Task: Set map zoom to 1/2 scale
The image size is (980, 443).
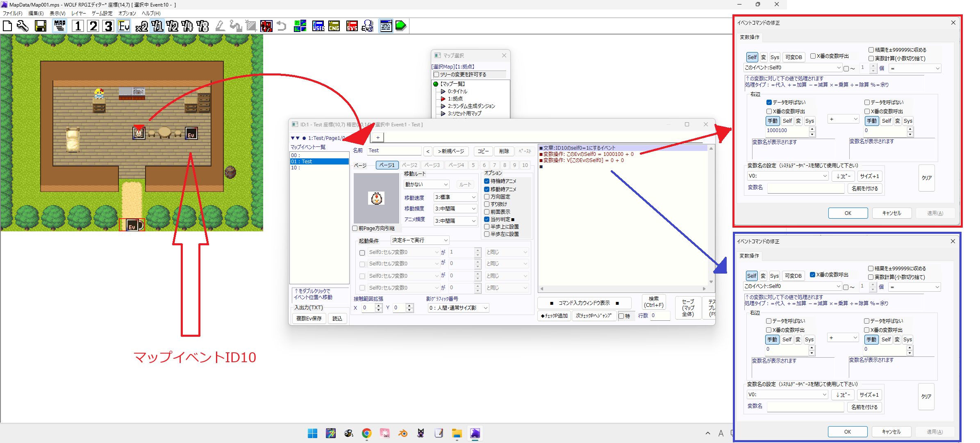Action: pos(172,26)
